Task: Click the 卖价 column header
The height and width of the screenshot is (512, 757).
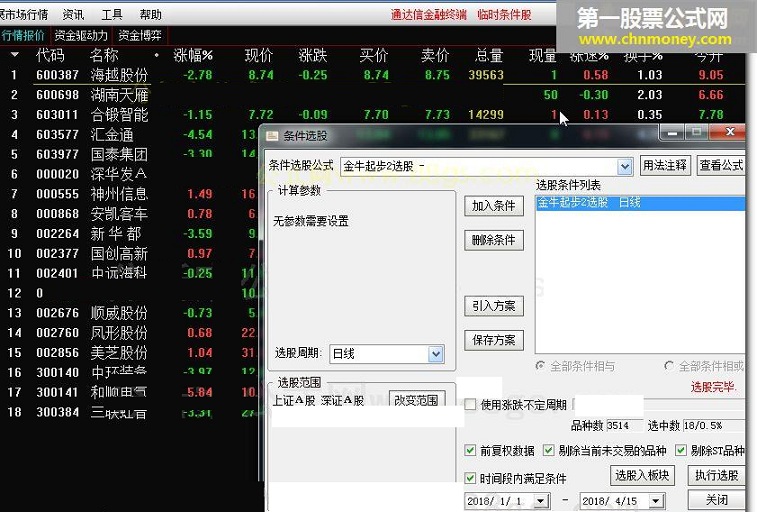Action: pyautogui.click(x=435, y=55)
